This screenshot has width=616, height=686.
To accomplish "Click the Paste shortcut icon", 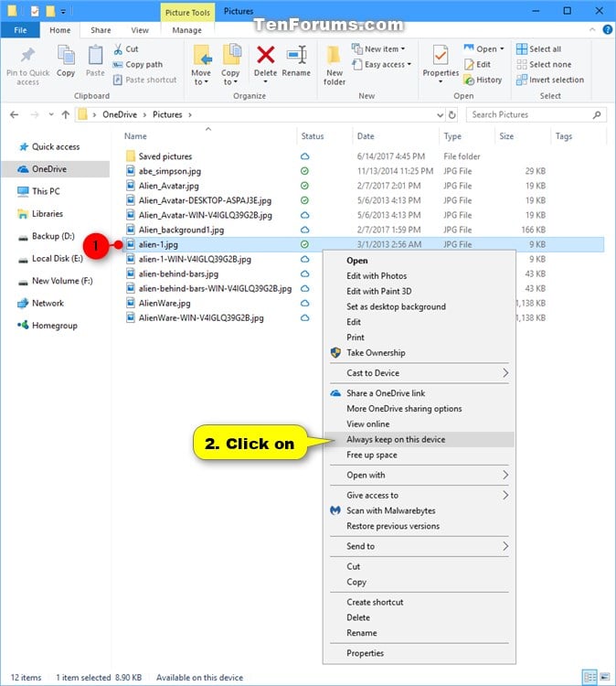I will pyautogui.click(x=118, y=80).
